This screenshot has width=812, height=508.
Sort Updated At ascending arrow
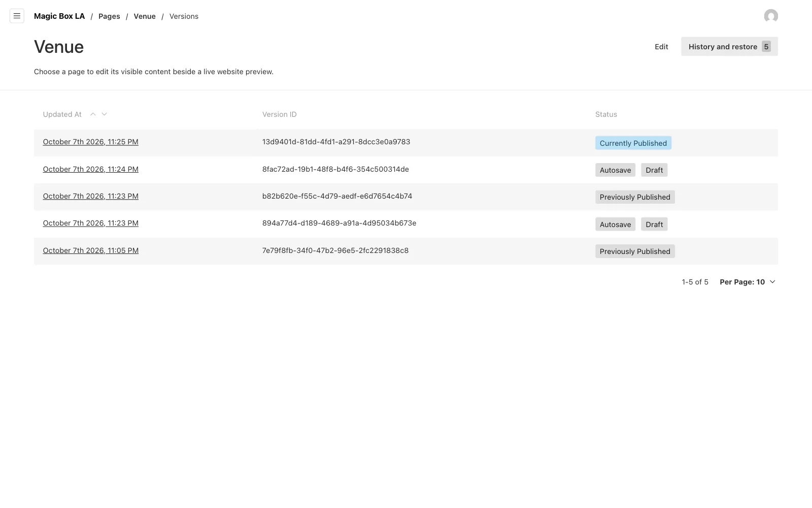(93, 114)
